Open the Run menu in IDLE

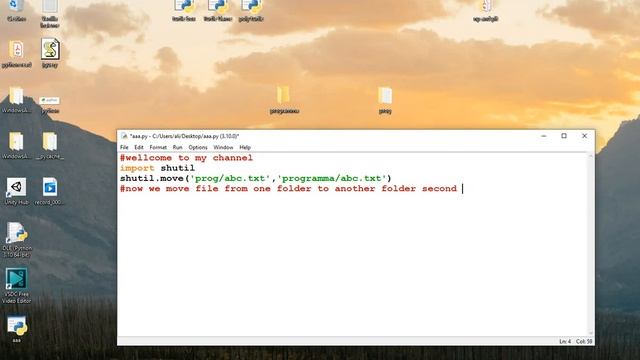[x=178, y=147]
